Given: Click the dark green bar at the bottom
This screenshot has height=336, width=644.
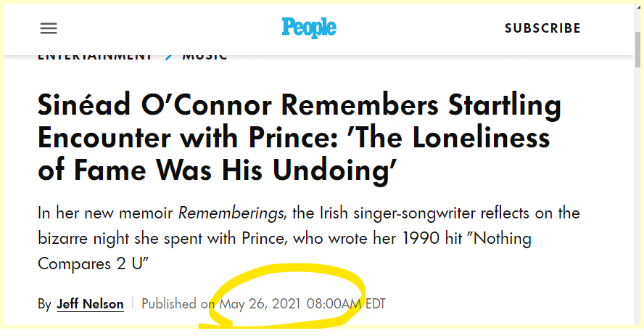Looking at the screenshot, I should pyautogui.click(x=322, y=332).
